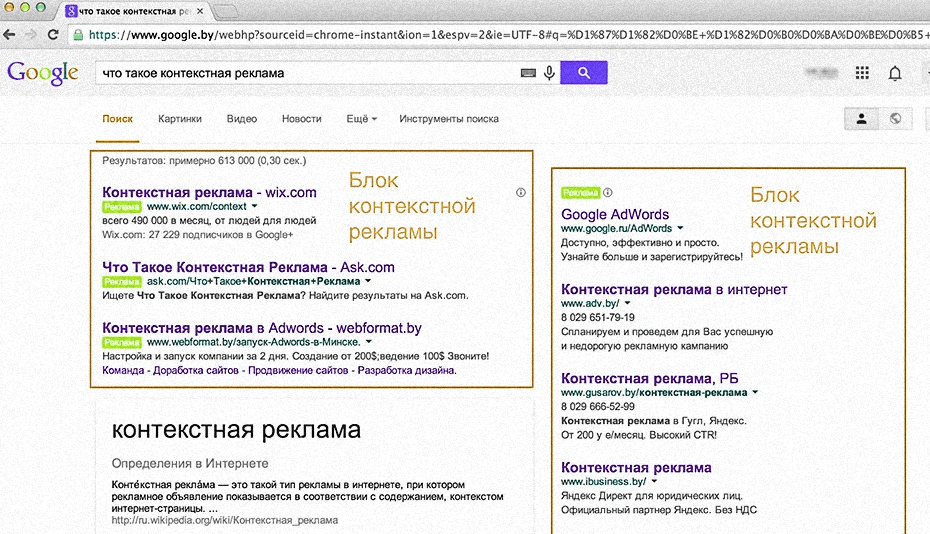Expand arrow next to www.adv.by/
Screen dimensions: 930x534
[x=628, y=303]
